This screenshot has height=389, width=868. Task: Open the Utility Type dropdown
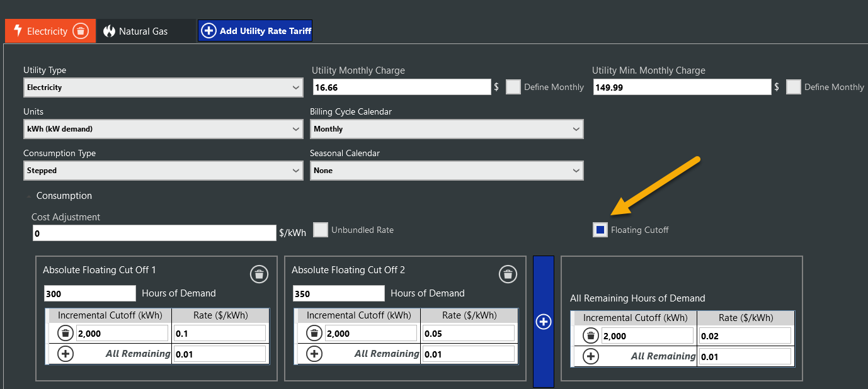point(163,87)
